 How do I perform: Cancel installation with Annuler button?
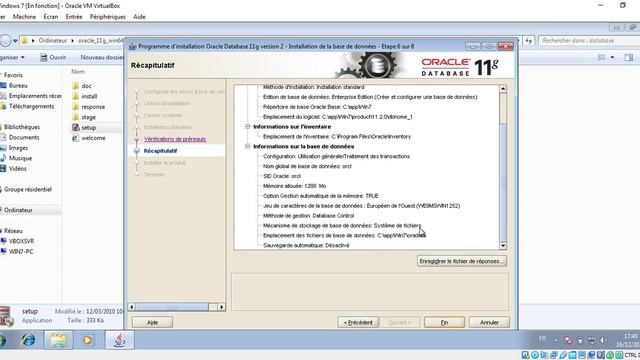pos(489,322)
